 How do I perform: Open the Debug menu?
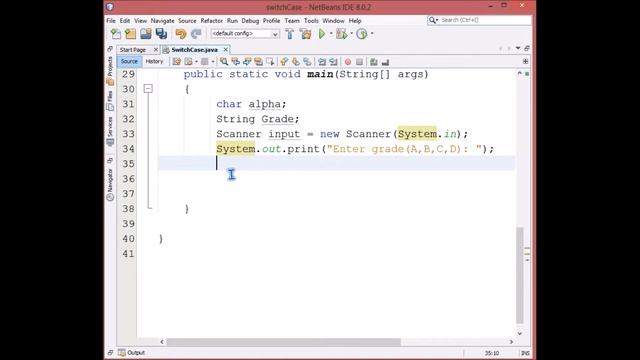click(x=250, y=20)
